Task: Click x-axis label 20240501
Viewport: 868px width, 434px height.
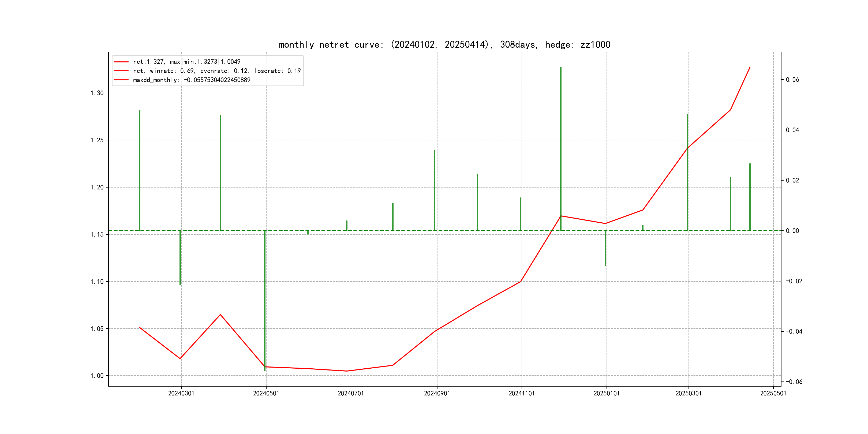Action: 266,393
